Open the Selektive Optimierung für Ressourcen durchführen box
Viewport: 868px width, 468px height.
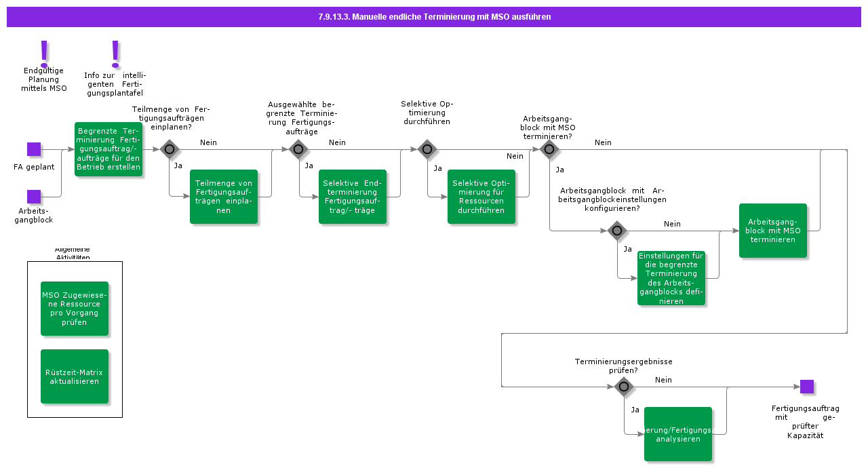coord(482,196)
